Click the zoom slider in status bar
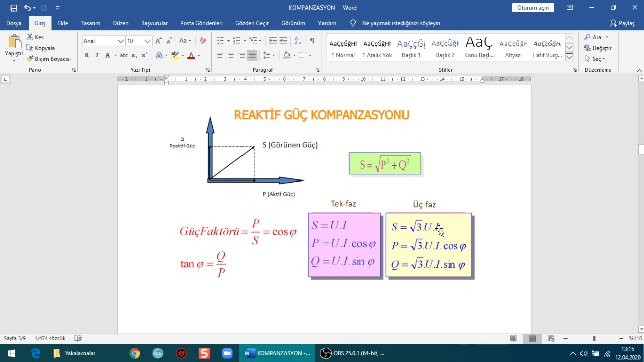Screen dimensions: 644x362 [594, 339]
